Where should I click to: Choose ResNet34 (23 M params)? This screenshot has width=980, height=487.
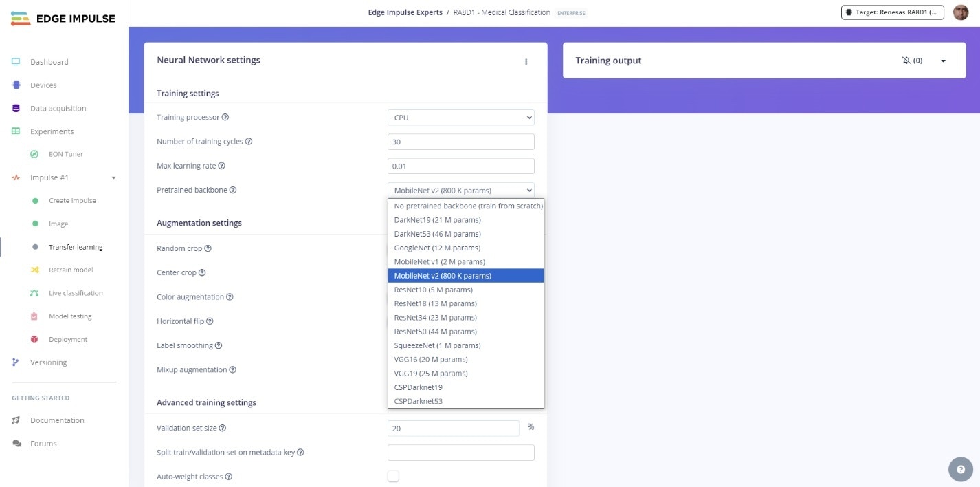466,317
